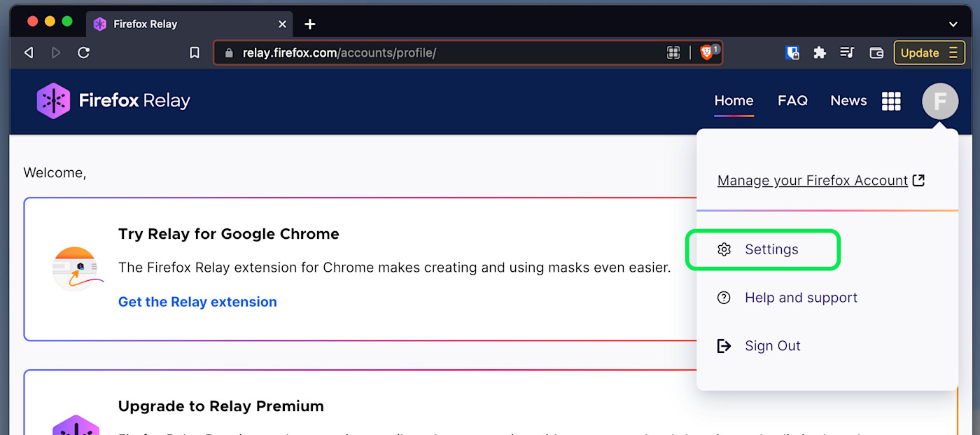The image size is (980, 435).
Task: Expand the Update hamburger menu
Action: point(953,53)
